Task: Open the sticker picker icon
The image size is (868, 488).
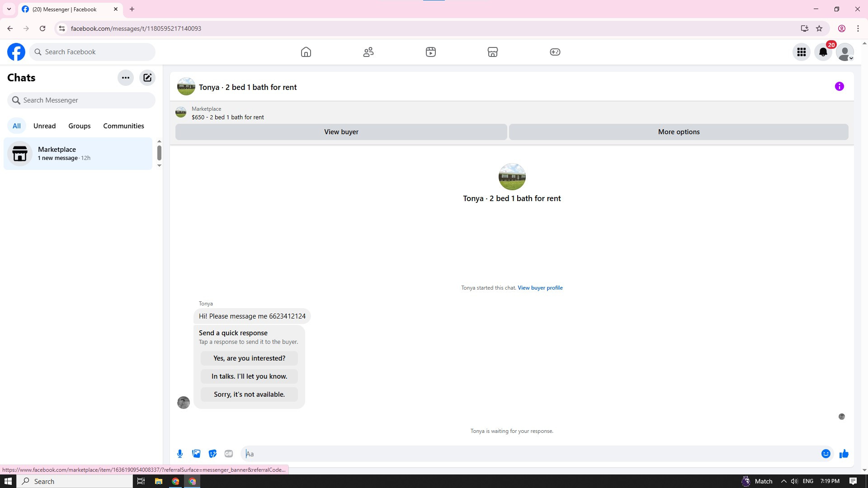Action: (x=212, y=454)
